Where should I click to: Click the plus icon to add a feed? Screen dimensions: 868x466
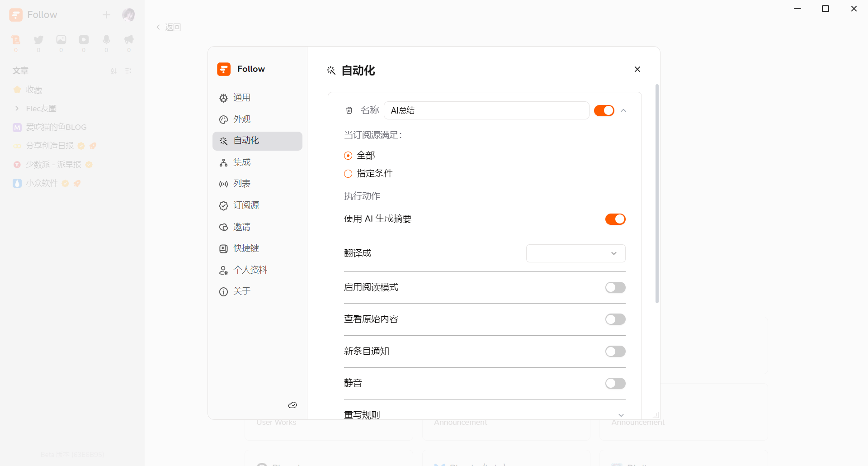(106, 15)
